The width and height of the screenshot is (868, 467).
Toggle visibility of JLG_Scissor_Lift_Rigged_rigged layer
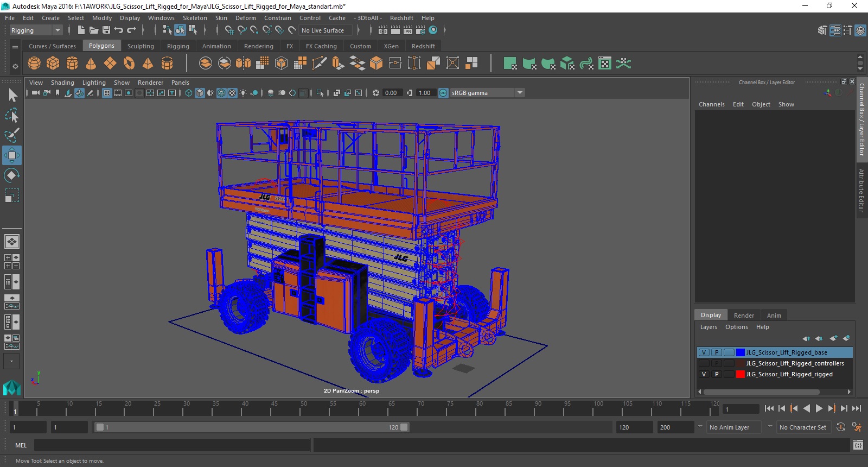point(704,374)
